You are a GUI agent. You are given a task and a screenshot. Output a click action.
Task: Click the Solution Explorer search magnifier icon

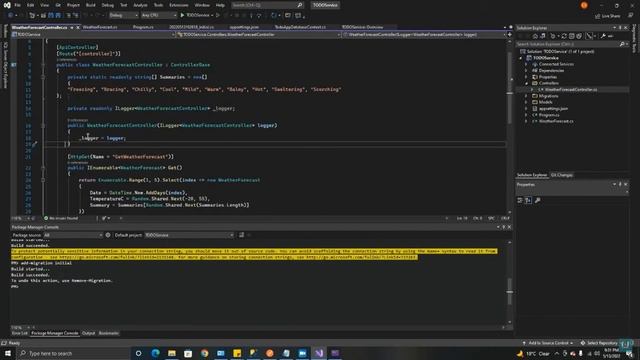(x=622, y=44)
